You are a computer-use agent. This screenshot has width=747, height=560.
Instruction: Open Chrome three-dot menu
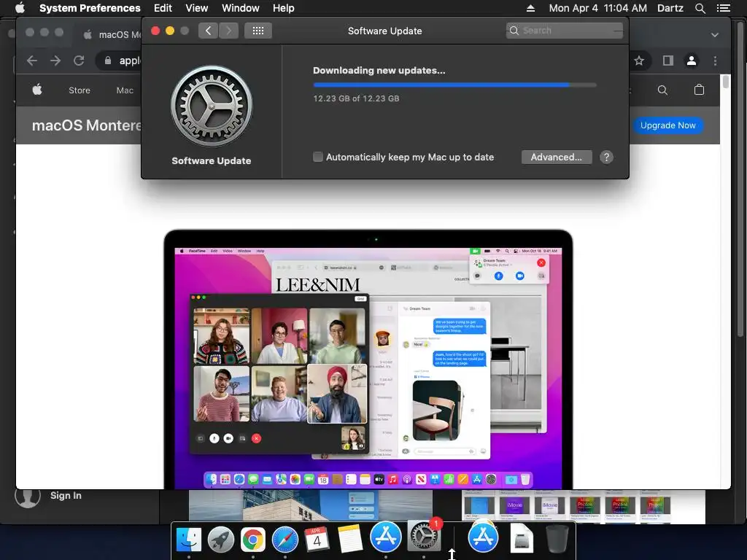pos(715,61)
